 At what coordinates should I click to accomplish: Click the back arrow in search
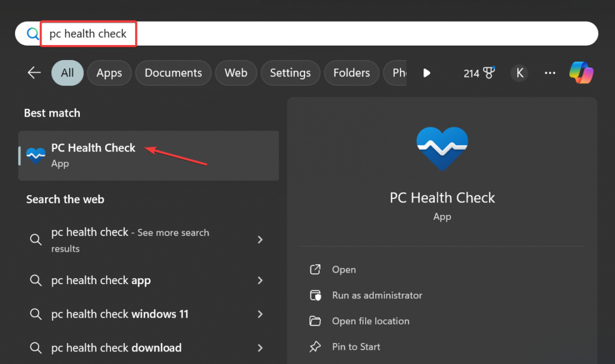point(34,73)
